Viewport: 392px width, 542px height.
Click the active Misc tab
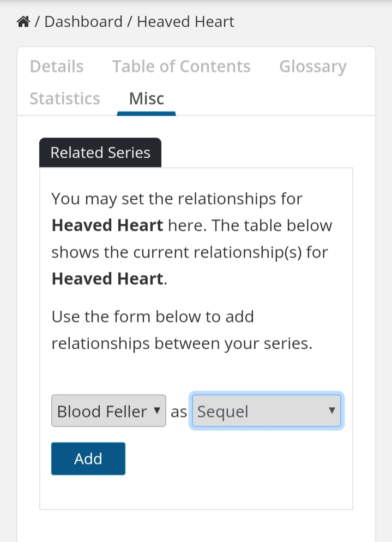pyautogui.click(x=146, y=99)
